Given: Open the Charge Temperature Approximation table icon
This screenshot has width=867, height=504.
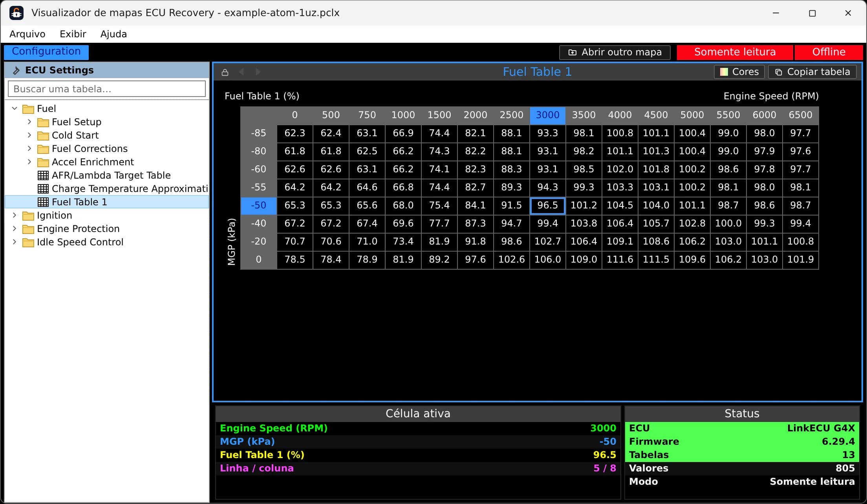Looking at the screenshot, I should point(43,189).
